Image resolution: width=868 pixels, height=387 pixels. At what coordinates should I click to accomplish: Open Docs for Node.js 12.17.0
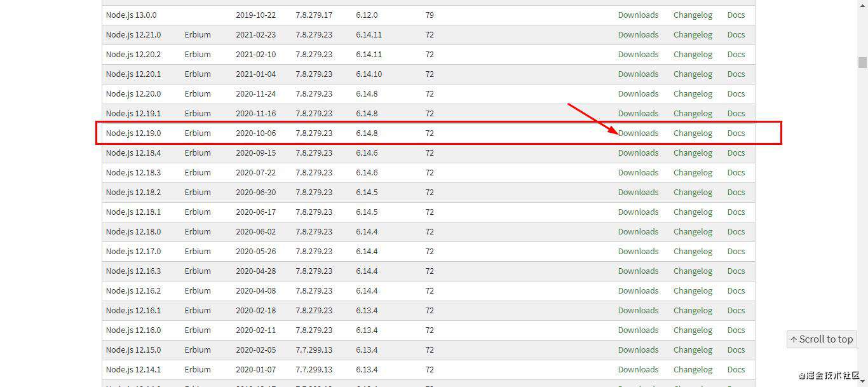pos(736,251)
